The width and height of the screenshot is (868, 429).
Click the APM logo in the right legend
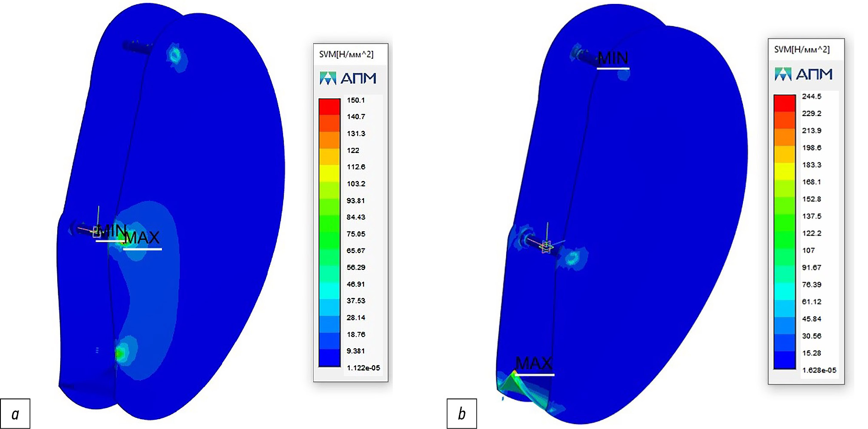pos(803,74)
